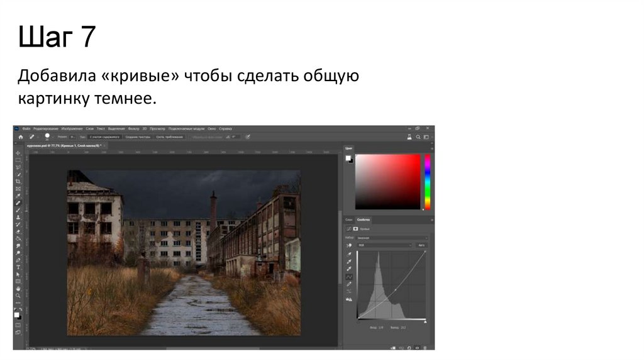This screenshot has width=644, height=361.
Task: Change screen mode at toolbar bottom
Action: pyautogui.click(x=18, y=332)
